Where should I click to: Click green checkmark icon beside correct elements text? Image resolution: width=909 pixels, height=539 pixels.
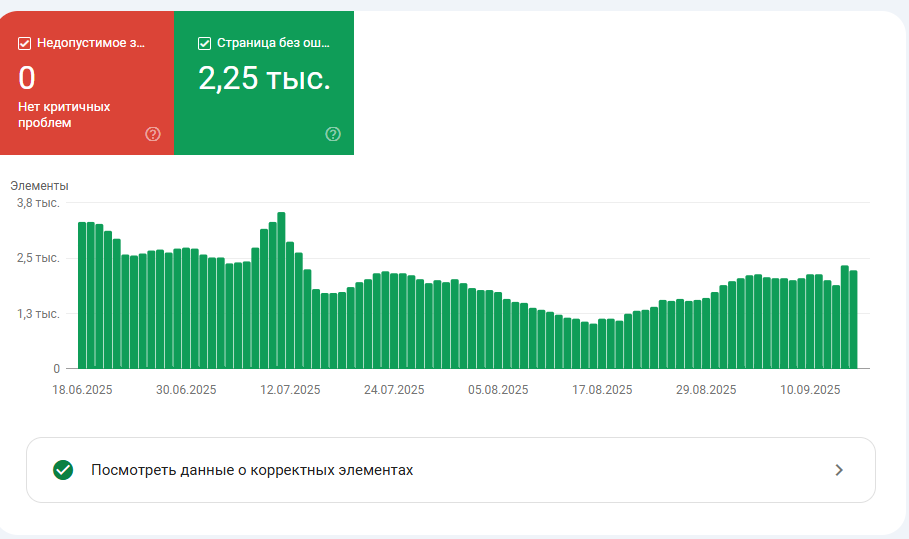point(63,470)
